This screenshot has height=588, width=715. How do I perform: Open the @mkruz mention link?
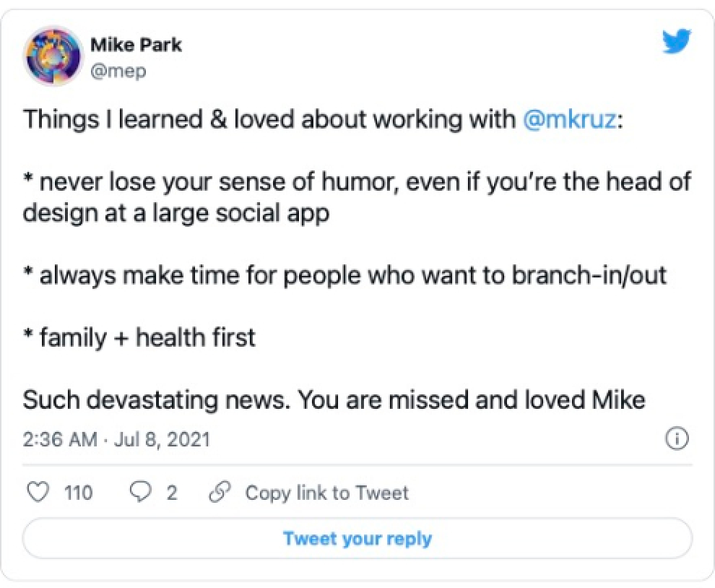(x=570, y=119)
